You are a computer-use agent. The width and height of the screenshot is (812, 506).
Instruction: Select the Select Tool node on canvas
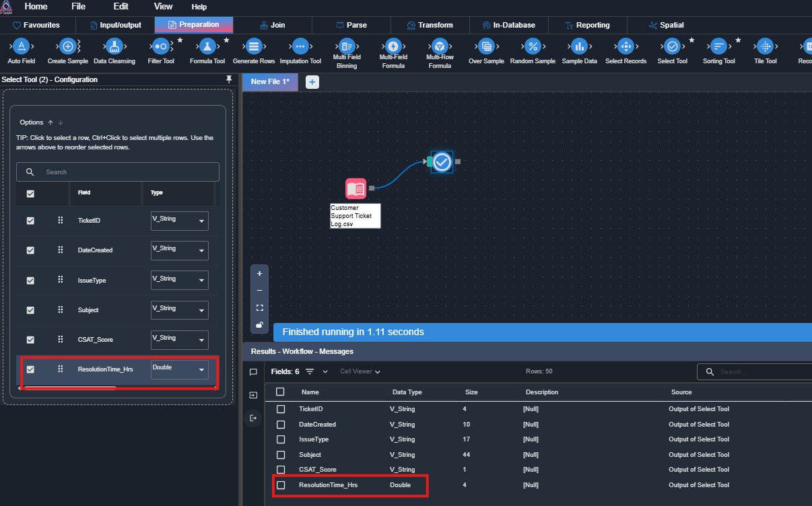(442, 161)
